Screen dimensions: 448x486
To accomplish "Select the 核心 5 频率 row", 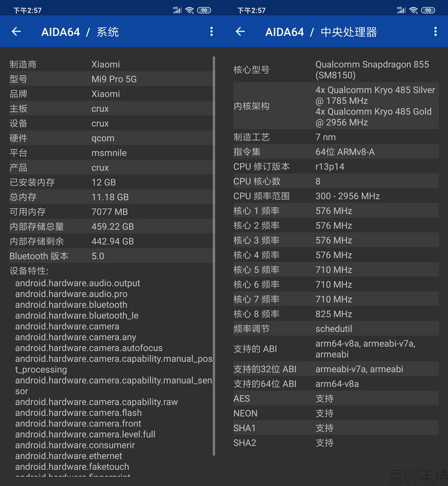I will [x=336, y=270].
